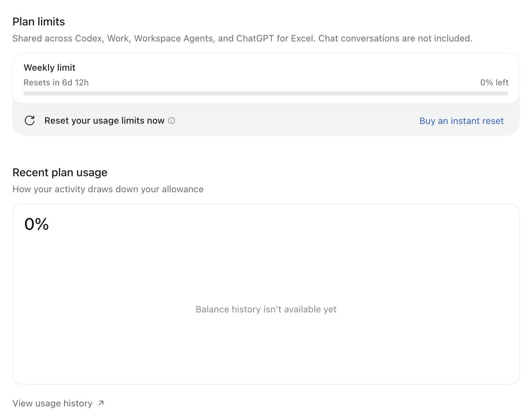Buy an instant reset
Screen dimensions: 532x420
click(462, 121)
